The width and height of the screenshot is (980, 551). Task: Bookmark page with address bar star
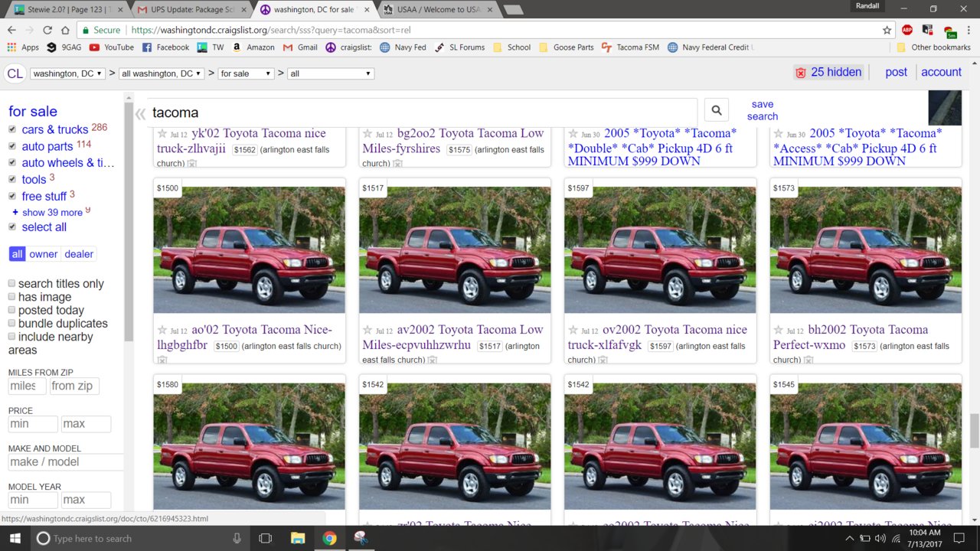[x=887, y=30]
